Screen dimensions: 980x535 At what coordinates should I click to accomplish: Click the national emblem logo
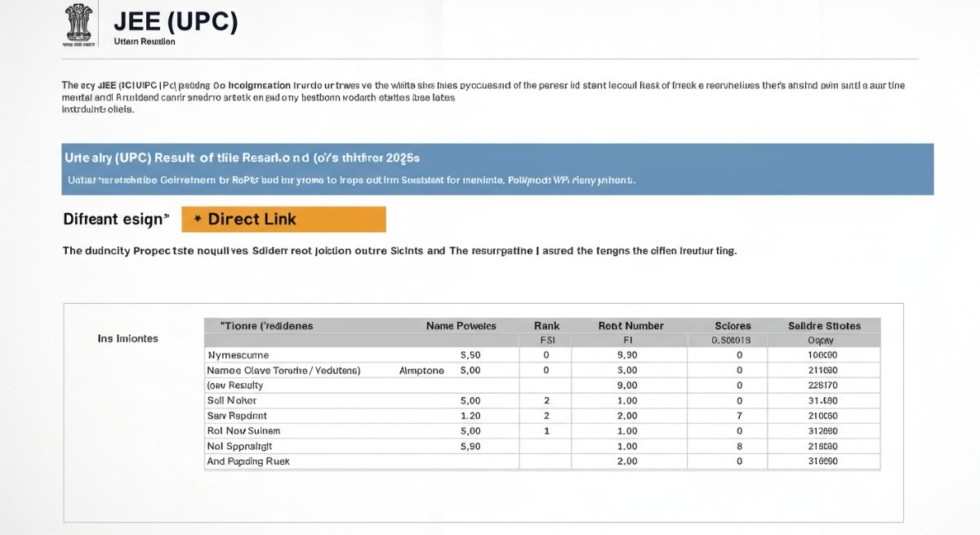(x=78, y=26)
